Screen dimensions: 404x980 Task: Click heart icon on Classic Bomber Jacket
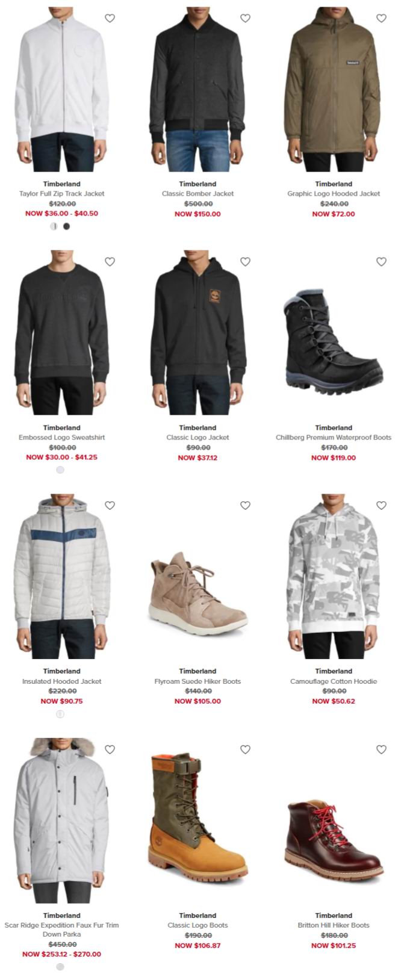[245, 18]
